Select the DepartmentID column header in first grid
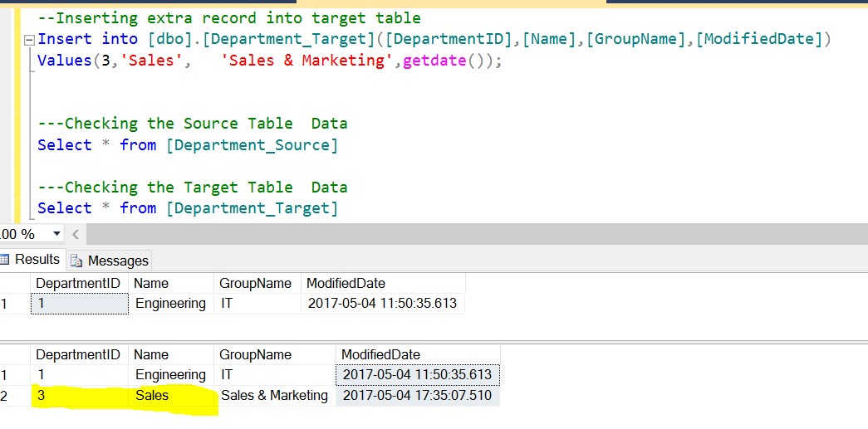 point(78,283)
